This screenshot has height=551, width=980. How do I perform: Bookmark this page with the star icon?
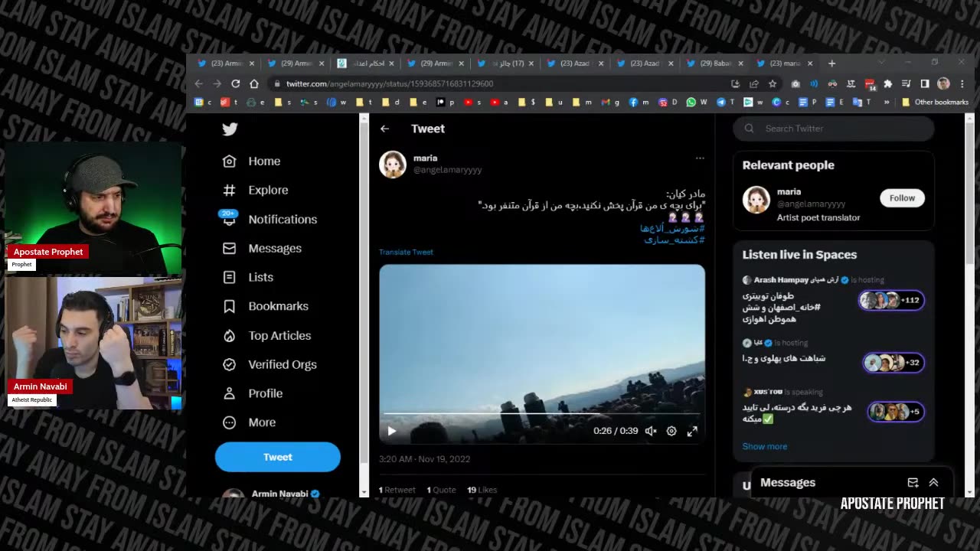point(773,83)
